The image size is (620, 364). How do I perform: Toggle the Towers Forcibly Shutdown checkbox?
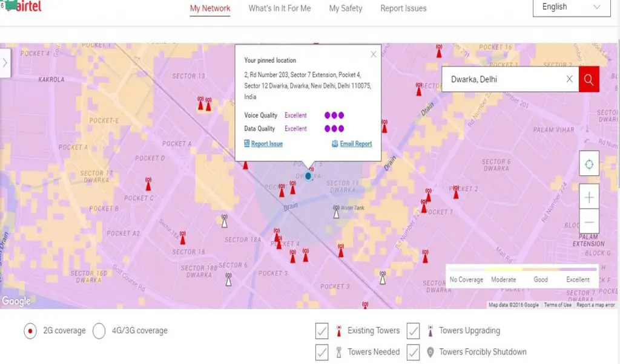[413, 352]
